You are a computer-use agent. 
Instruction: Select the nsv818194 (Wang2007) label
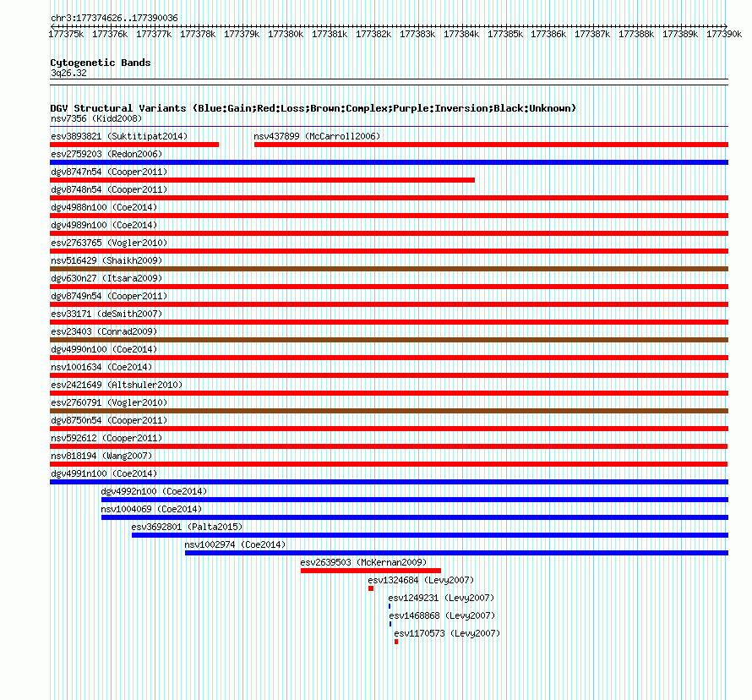click(101, 456)
